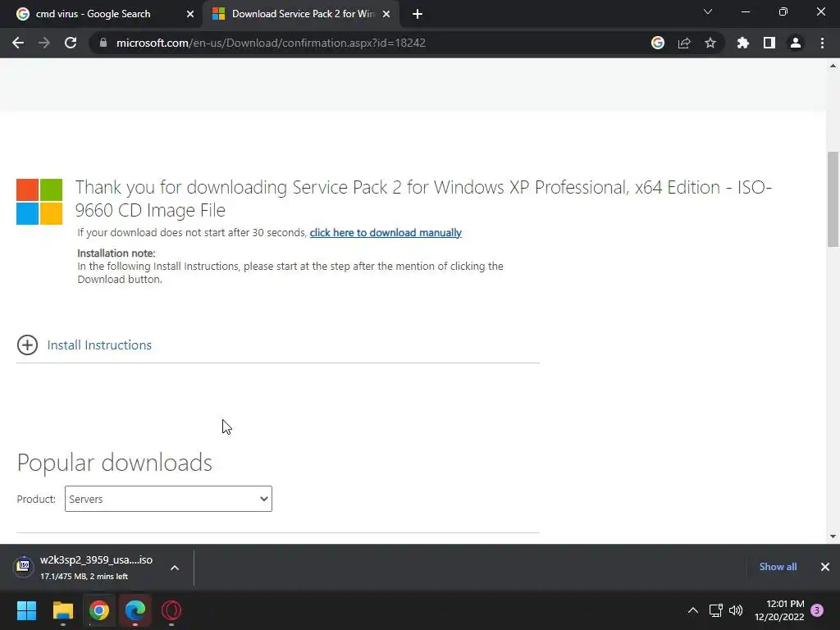This screenshot has width=840, height=630.
Task: Open notifications badge showing 3
Action: point(817,610)
